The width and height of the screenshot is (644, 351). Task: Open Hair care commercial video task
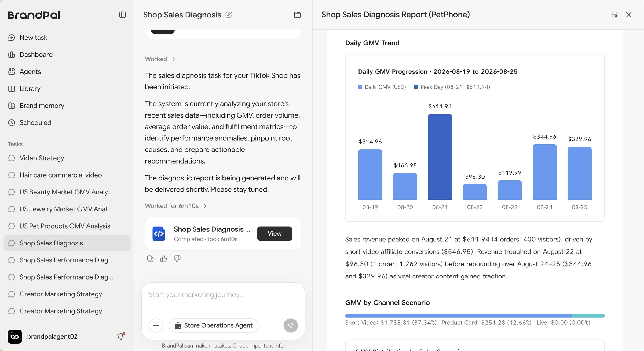67,175
